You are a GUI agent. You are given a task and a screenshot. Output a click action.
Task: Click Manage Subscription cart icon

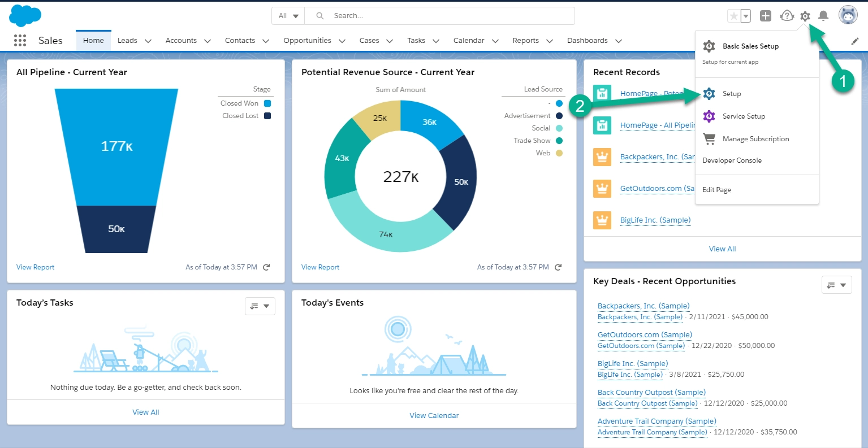click(709, 138)
